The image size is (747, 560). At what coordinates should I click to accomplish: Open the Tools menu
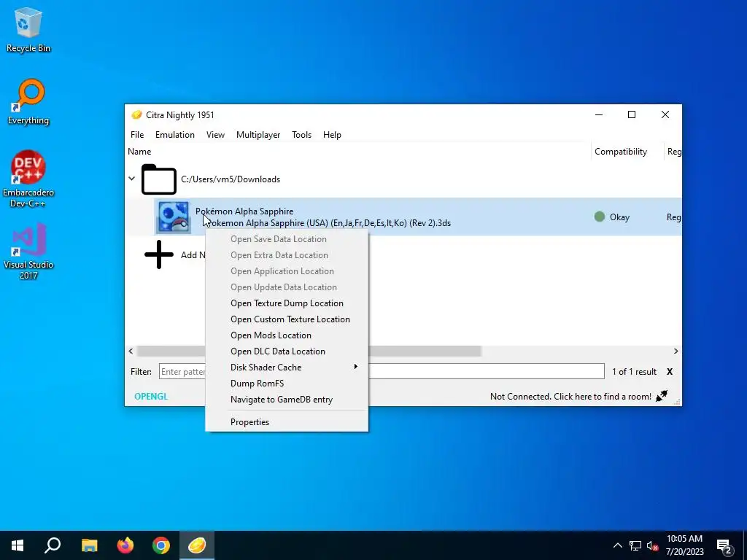click(301, 135)
